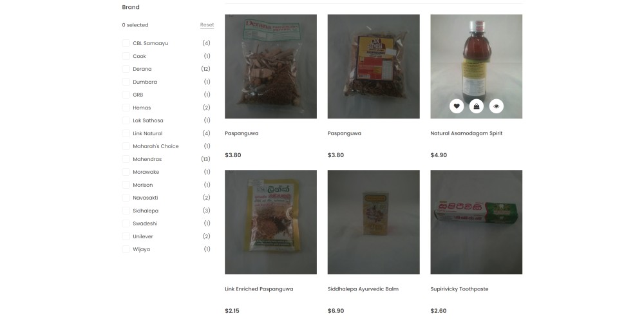Toggle the Sidhalepa brand checkbox
Image resolution: width=644 pixels, height=322 pixels.
coord(126,211)
